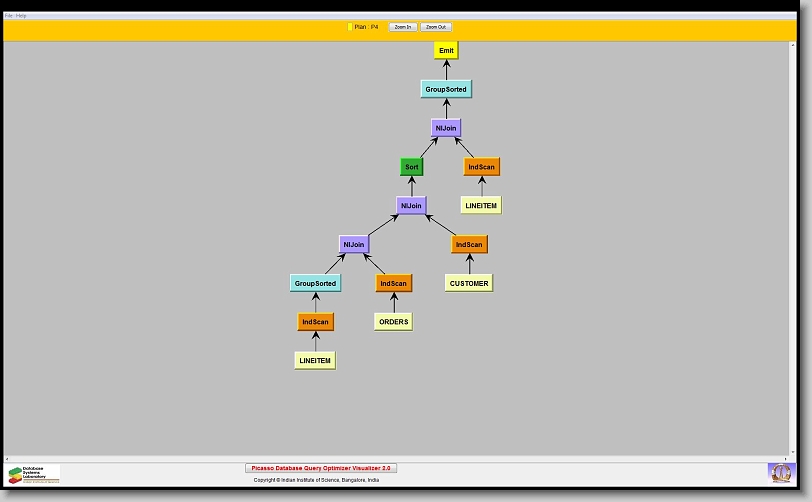812x502 pixels.
Task: Click the Picasso Database Query Optimizer Visualizer button
Action: pyautogui.click(x=321, y=468)
